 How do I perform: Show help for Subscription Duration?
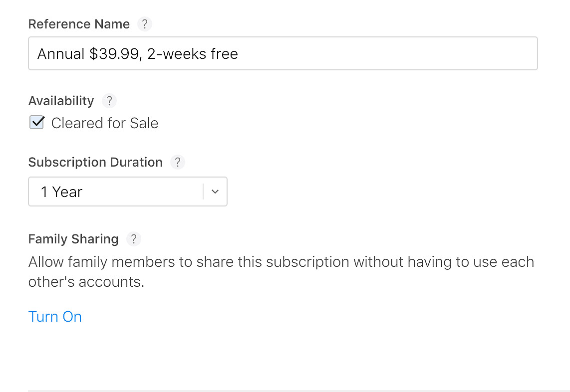pyautogui.click(x=177, y=162)
